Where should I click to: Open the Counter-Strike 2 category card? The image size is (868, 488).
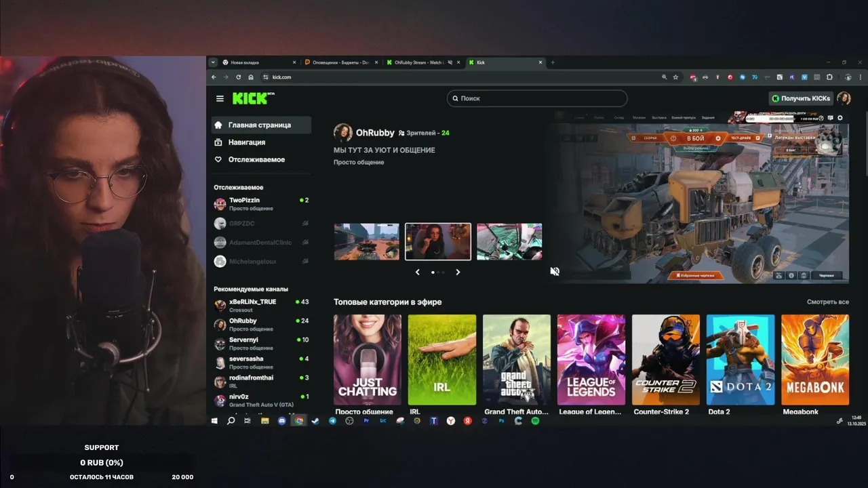(666, 360)
